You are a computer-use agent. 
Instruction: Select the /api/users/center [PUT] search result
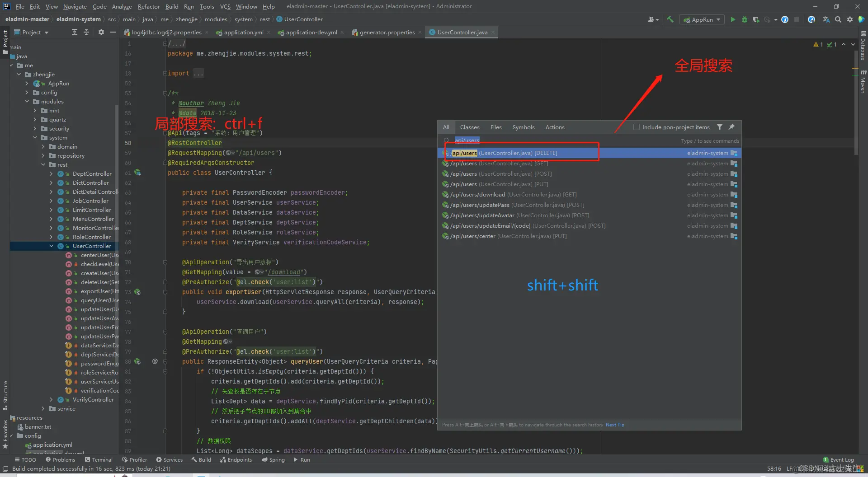(x=590, y=236)
